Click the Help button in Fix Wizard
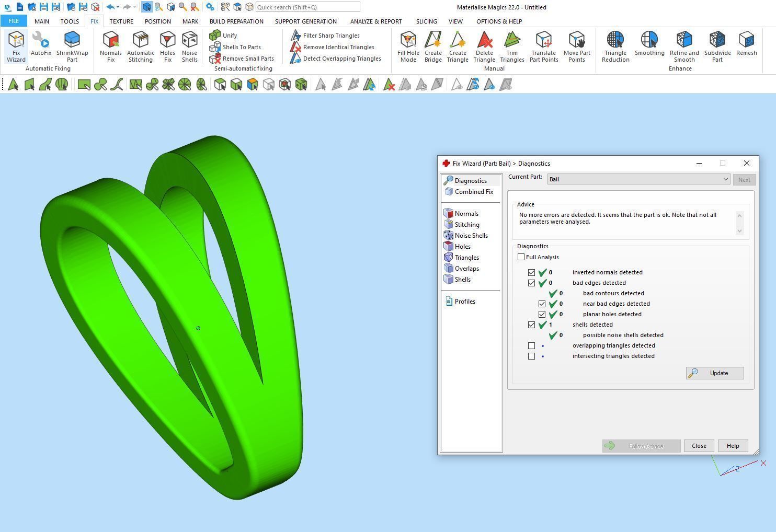 [x=733, y=446]
